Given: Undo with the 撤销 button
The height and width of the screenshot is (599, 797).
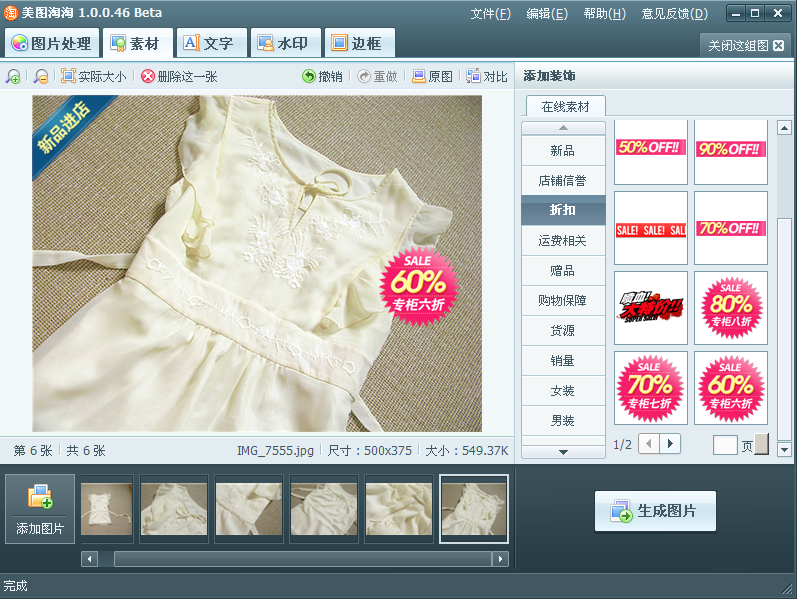Looking at the screenshot, I should tap(322, 76).
